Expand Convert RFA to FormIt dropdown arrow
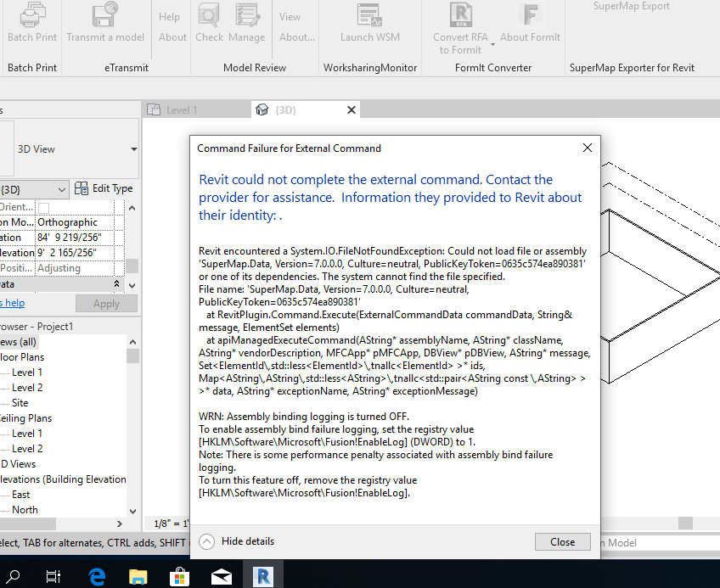720x588 pixels. [492, 44]
